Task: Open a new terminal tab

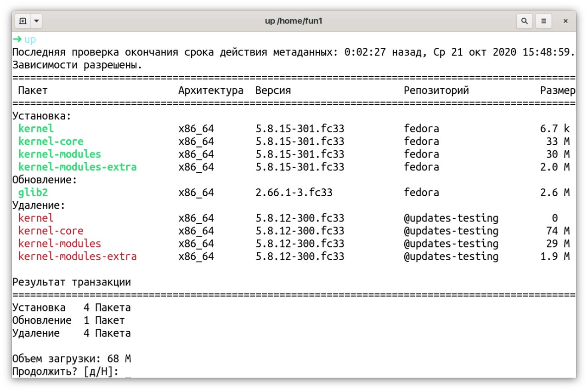Action: pyautogui.click(x=23, y=21)
